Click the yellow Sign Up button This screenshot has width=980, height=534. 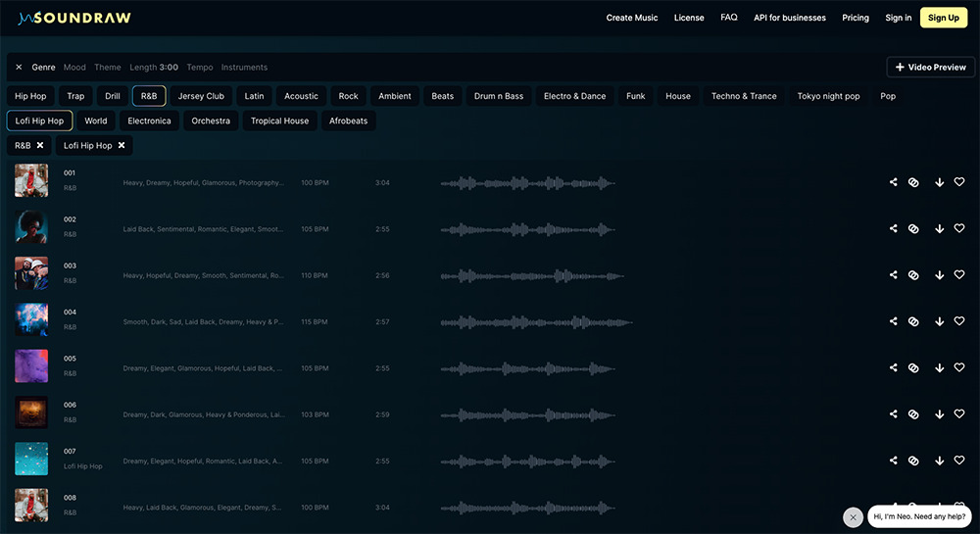(x=943, y=18)
